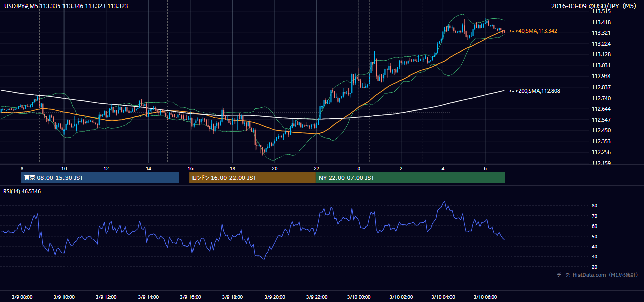Click hour tick 10 under the price chart

pyautogui.click(x=64, y=168)
